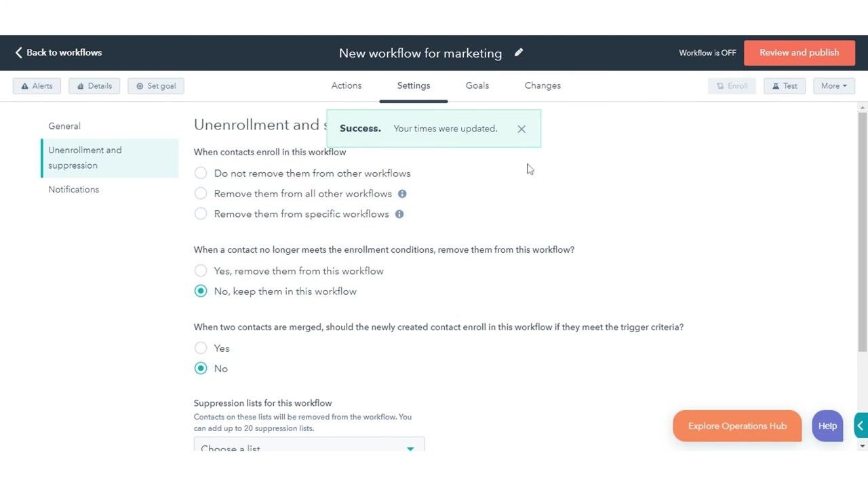Expand the teal side panel chevron
The image size is (868, 488).
[861, 426]
